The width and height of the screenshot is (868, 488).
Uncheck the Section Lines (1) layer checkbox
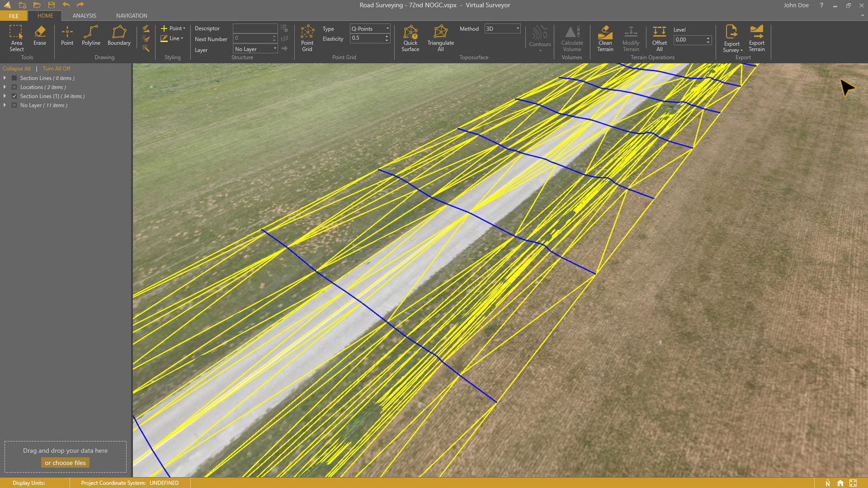pyautogui.click(x=15, y=96)
